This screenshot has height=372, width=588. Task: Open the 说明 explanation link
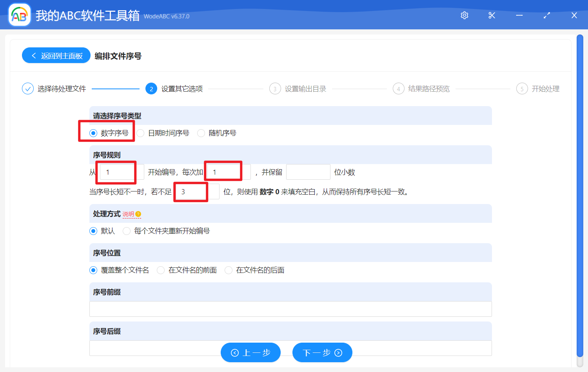(128, 214)
